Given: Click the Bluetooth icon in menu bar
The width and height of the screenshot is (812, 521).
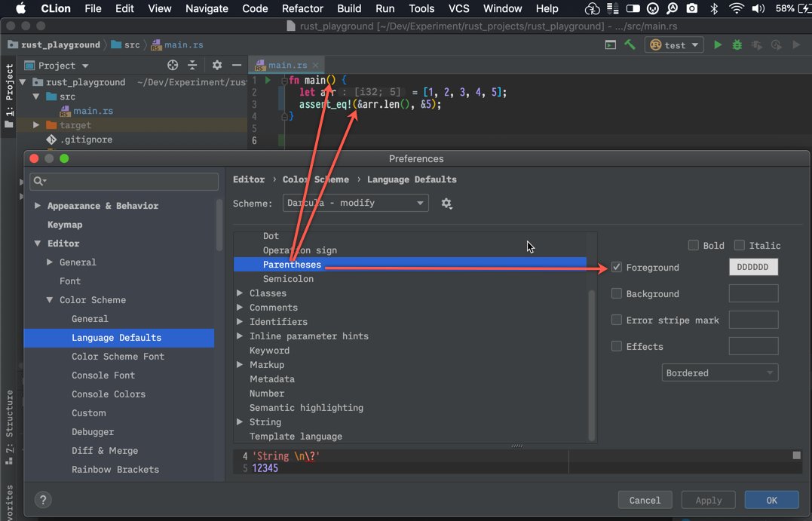Looking at the screenshot, I should coord(714,8).
